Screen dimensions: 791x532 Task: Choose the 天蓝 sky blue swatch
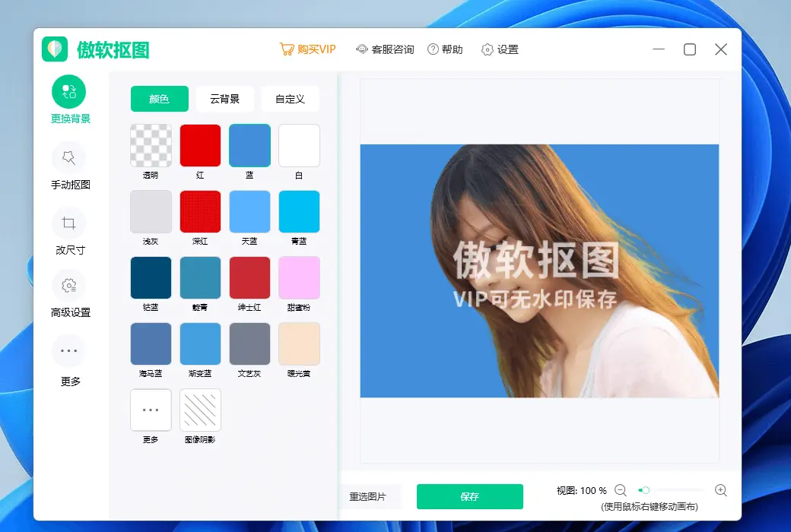point(249,211)
